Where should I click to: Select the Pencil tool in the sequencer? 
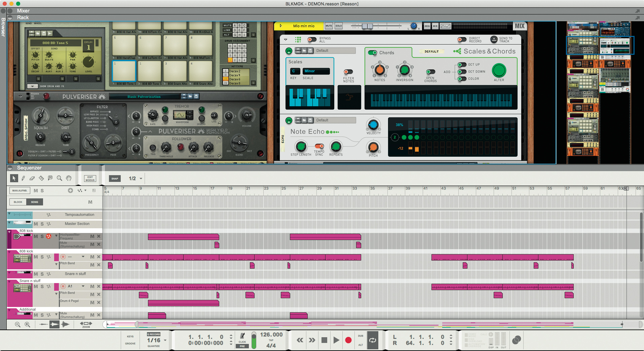pyautogui.click(x=23, y=178)
